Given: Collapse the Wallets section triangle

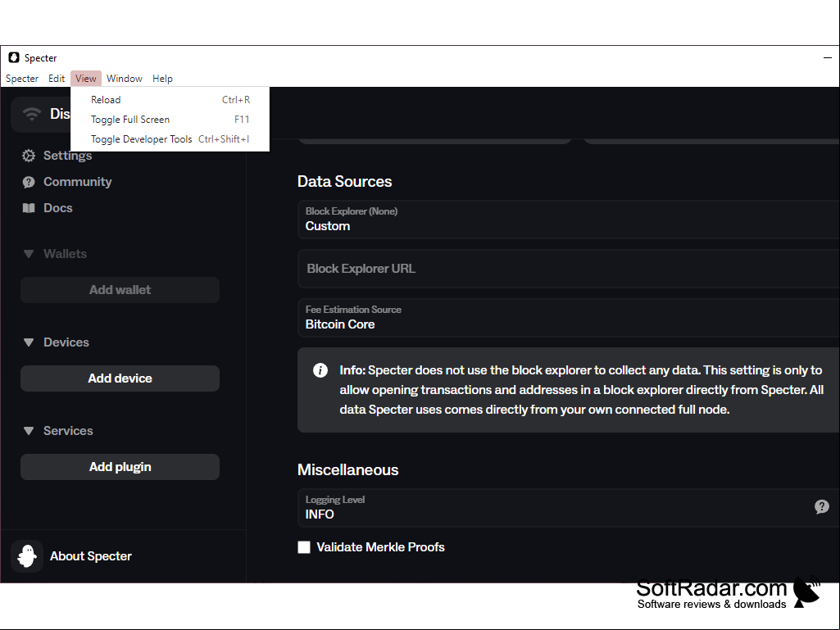Looking at the screenshot, I should pyautogui.click(x=29, y=254).
